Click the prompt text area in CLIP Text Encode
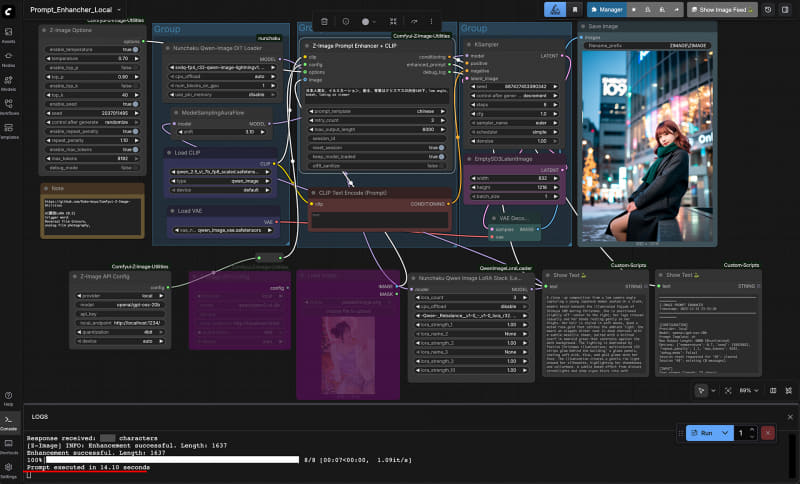Image resolution: width=800 pixels, height=484 pixels. (x=380, y=220)
